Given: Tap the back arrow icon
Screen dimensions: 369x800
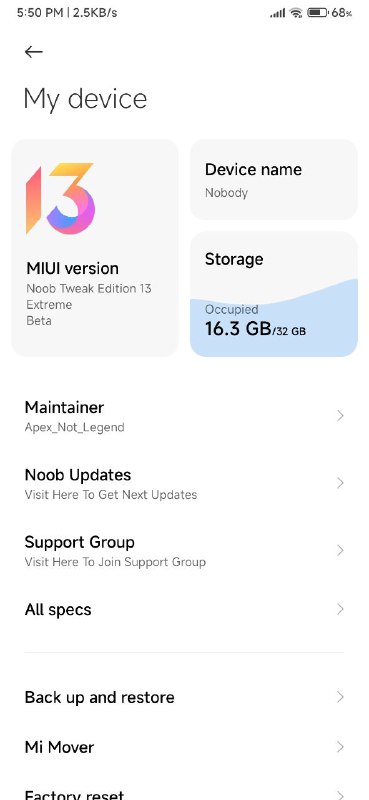Looking at the screenshot, I should point(34,52).
